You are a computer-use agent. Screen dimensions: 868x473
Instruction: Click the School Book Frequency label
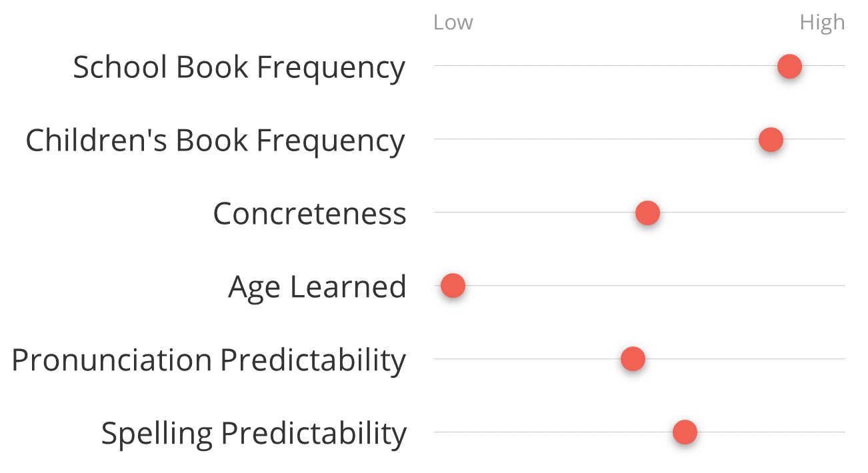coord(239,68)
